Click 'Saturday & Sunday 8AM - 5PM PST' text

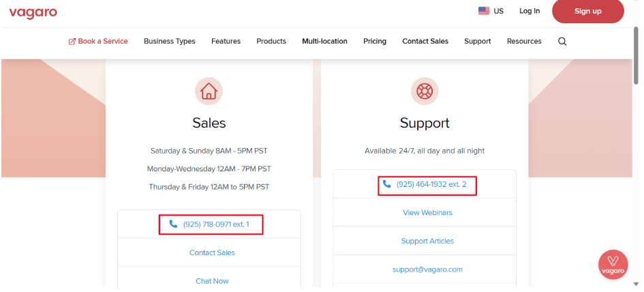[x=209, y=151]
